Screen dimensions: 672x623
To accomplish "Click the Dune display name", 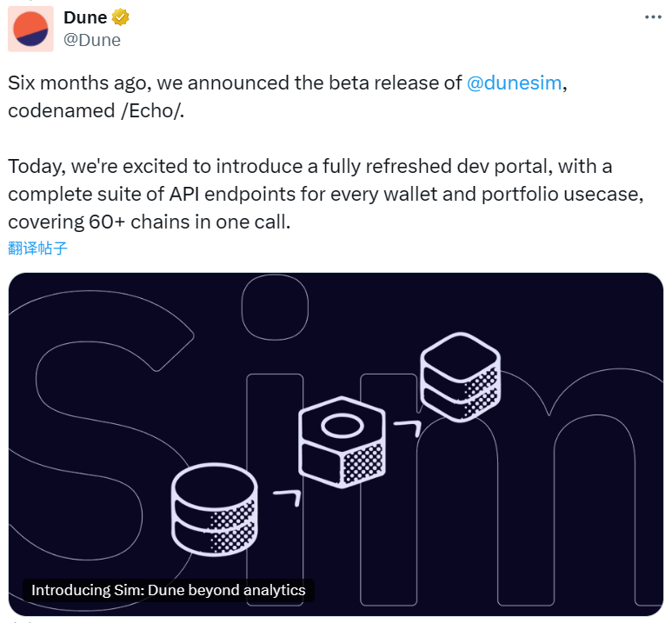I will 85,17.
